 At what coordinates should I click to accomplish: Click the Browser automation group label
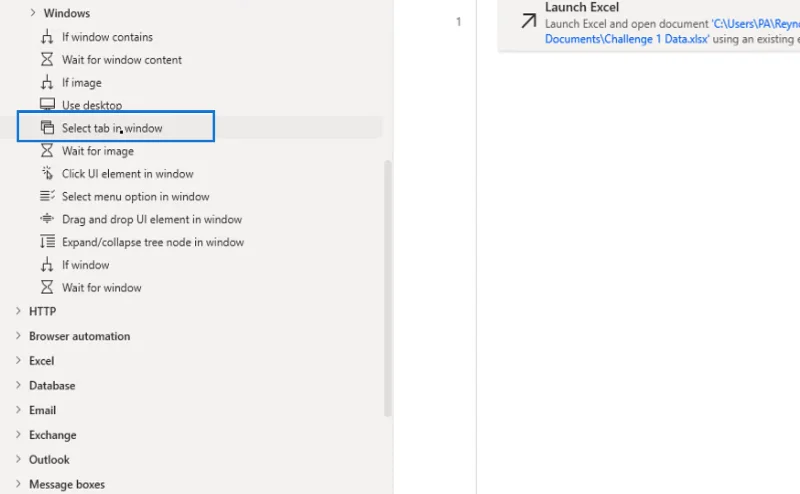pos(80,336)
